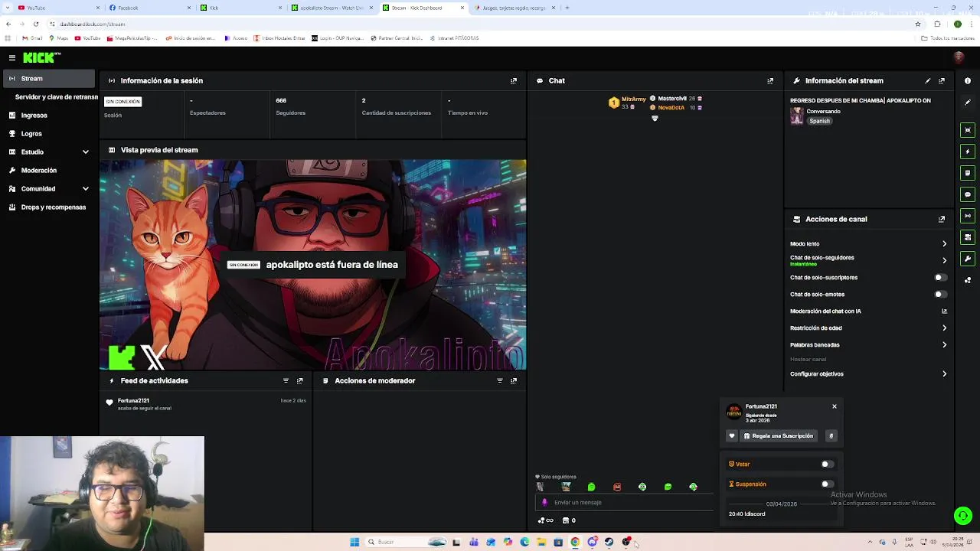Close the Fortuna2121 user card

point(835,406)
